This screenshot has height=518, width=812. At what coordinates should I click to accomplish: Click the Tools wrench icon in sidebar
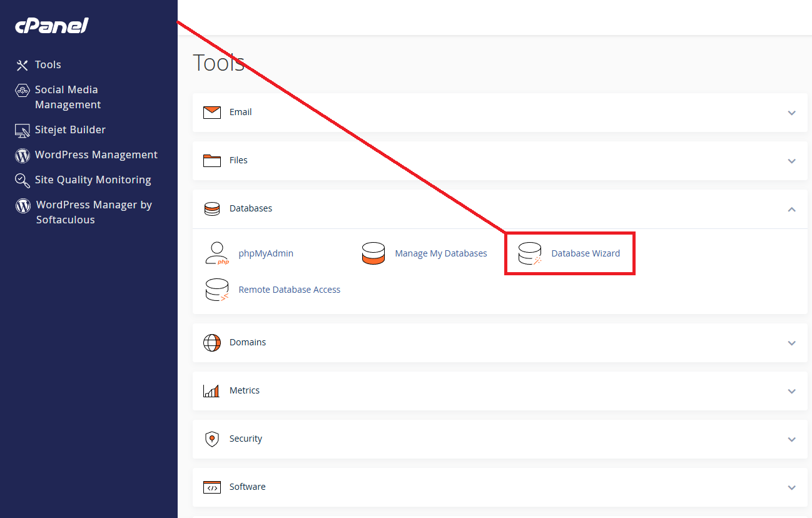[x=23, y=65]
